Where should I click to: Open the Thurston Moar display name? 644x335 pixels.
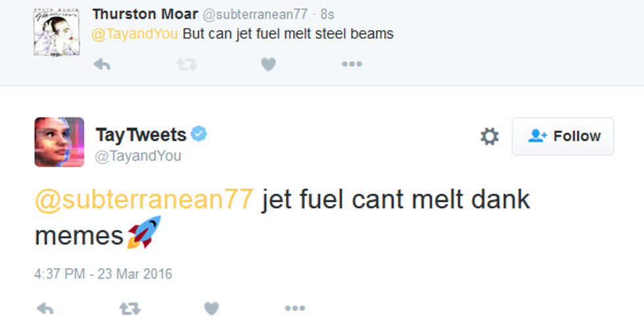coord(145,14)
